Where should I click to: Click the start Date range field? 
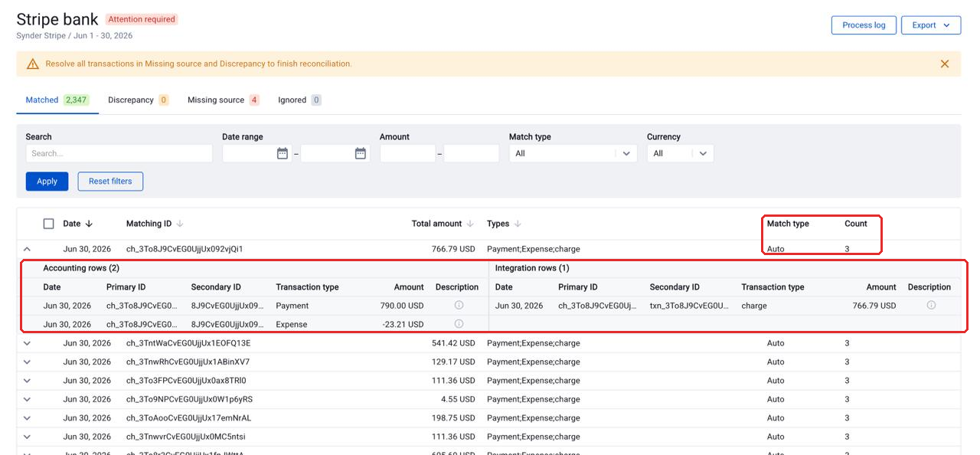pyautogui.click(x=256, y=153)
